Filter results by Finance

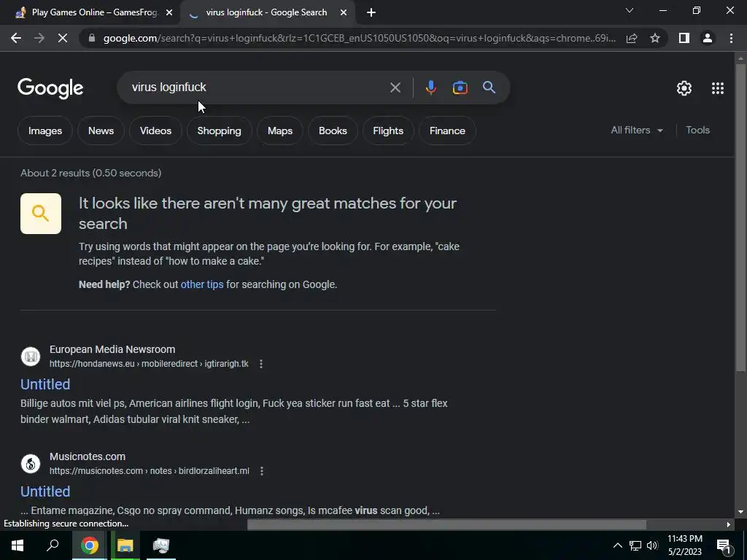pyautogui.click(x=447, y=131)
